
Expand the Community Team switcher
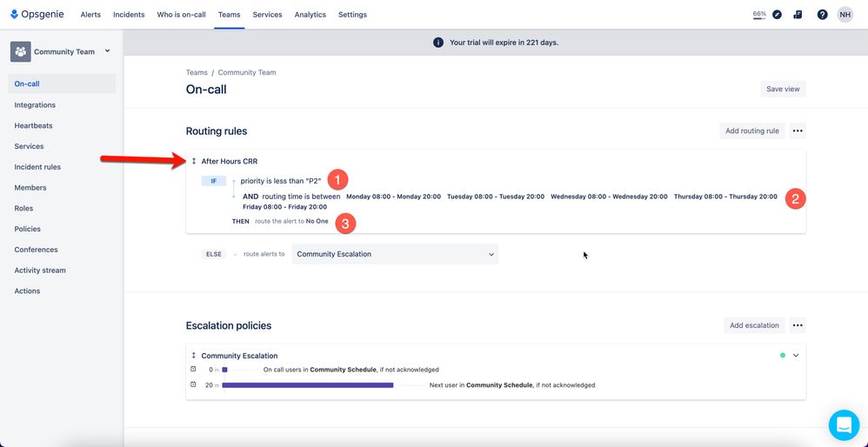pyautogui.click(x=107, y=51)
